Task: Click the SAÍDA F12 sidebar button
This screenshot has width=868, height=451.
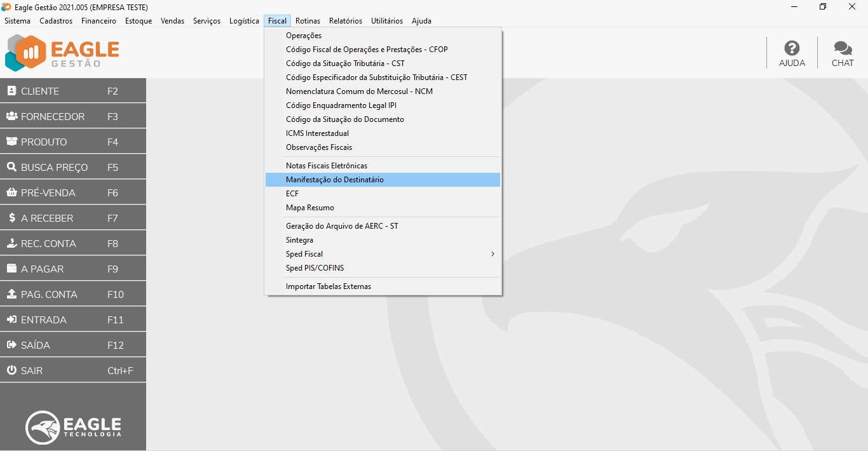Action: [72, 345]
